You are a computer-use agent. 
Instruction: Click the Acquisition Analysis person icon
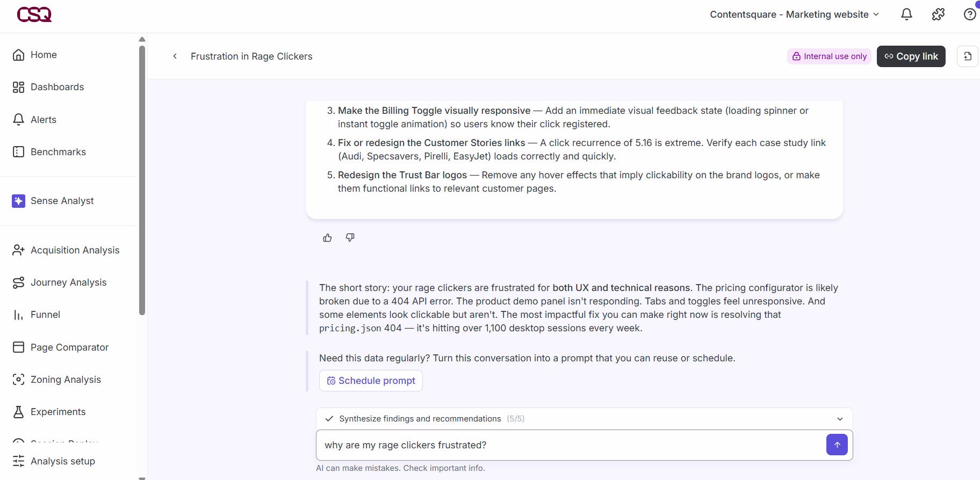(x=18, y=250)
